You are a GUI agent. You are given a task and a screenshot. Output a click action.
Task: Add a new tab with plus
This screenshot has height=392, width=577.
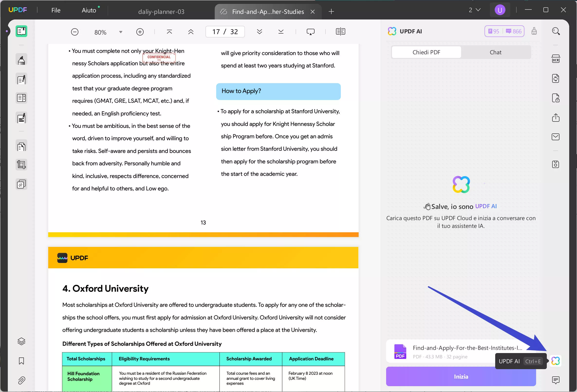tap(331, 11)
